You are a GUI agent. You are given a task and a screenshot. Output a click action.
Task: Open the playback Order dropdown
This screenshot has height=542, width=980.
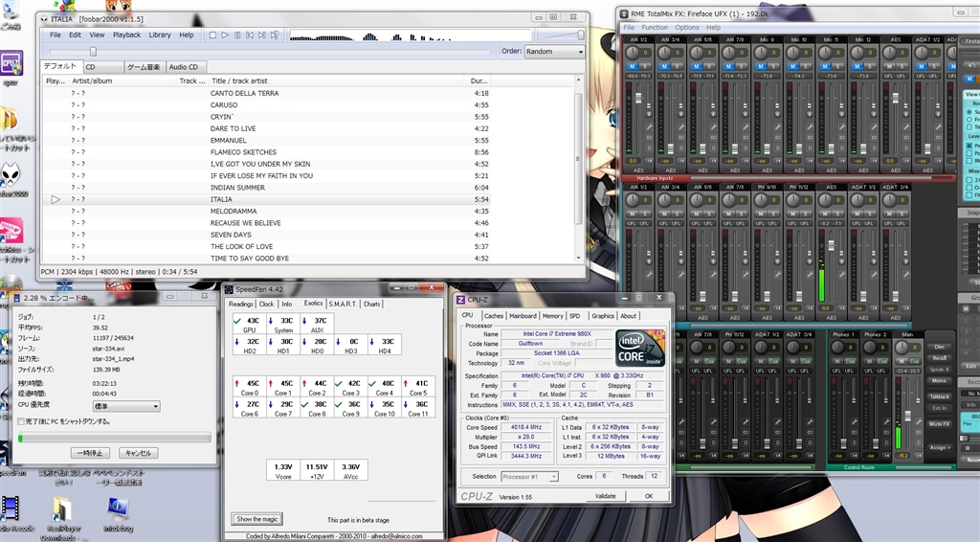click(x=554, y=52)
